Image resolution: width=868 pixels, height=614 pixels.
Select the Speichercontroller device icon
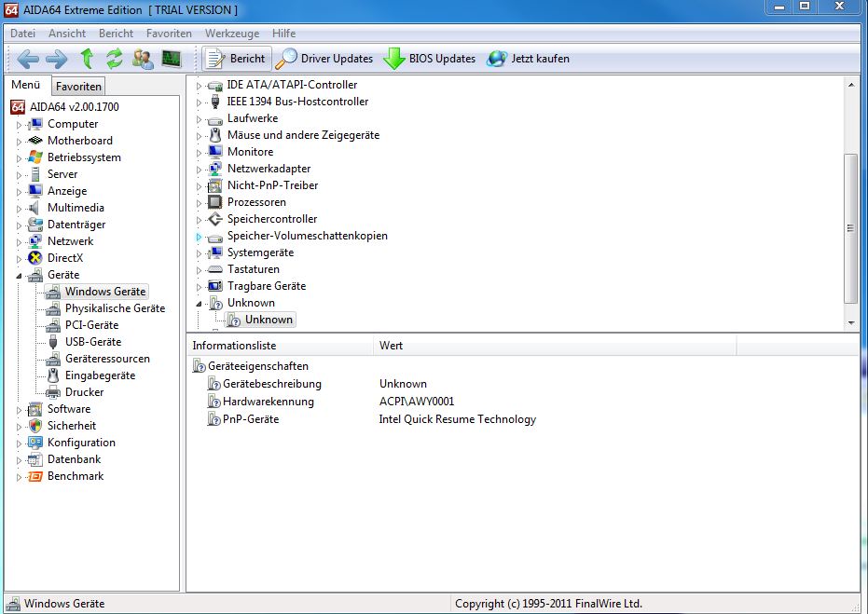pos(214,219)
